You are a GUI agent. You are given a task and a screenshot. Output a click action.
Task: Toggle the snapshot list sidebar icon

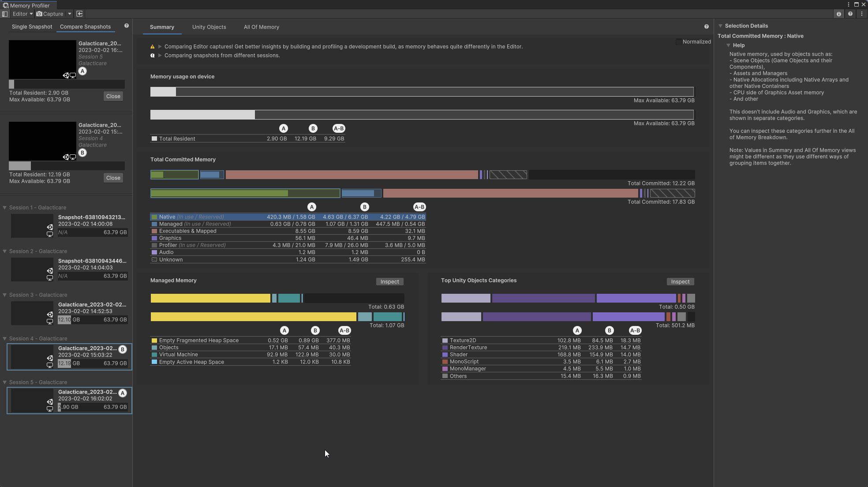5,14
